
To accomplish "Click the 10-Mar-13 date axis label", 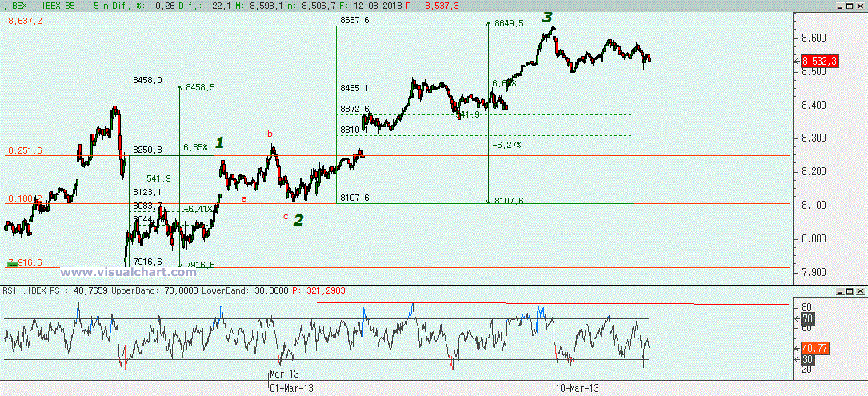I will pyautogui.click(x=578, y=387).
